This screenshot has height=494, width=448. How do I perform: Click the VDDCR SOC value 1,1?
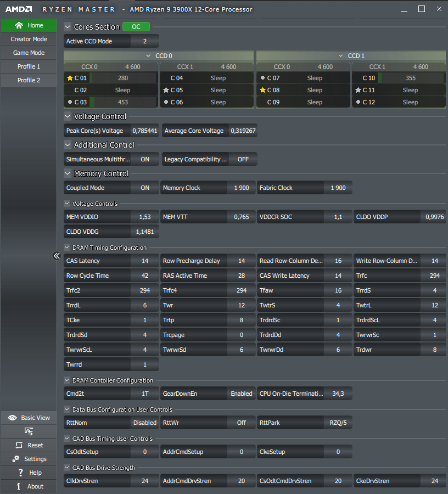338,217
